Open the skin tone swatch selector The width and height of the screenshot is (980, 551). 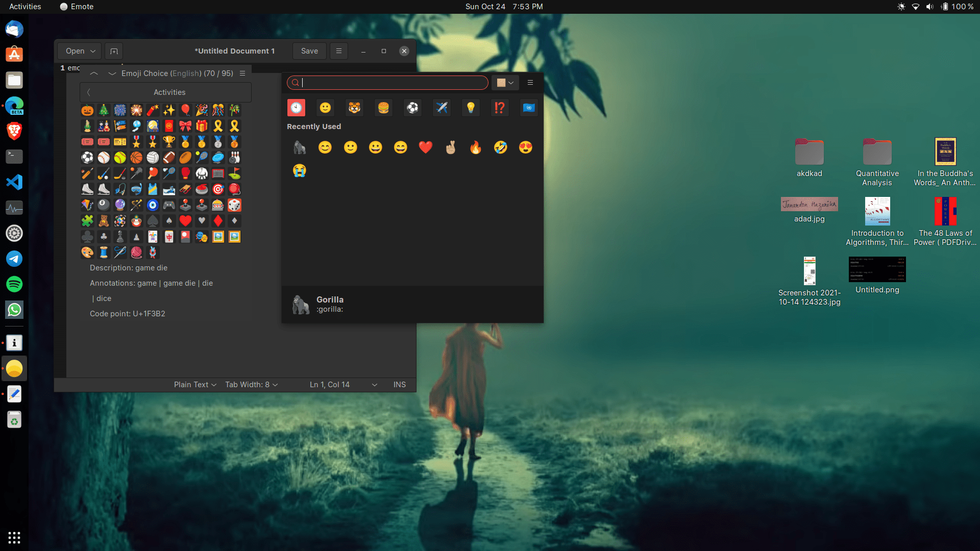[505, 83]
